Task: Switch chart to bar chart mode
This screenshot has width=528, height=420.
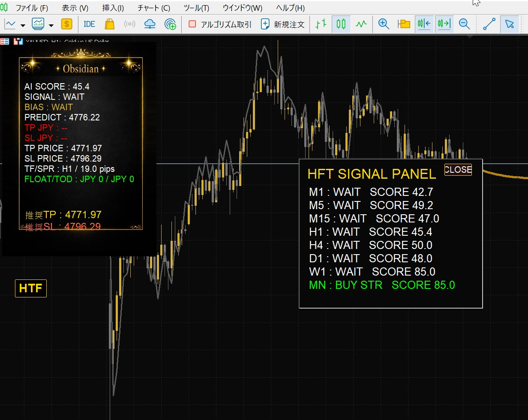Action: coord(321,24)
